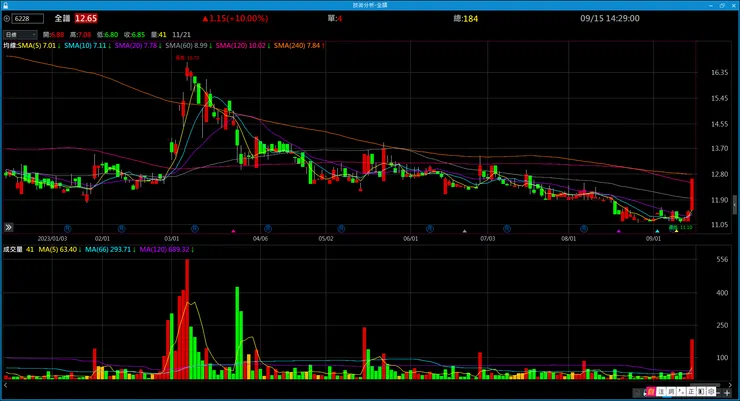Viewport: 740px width, 401px height.
Task: Click the MA(120) volume average label
Action: [164, 249]
